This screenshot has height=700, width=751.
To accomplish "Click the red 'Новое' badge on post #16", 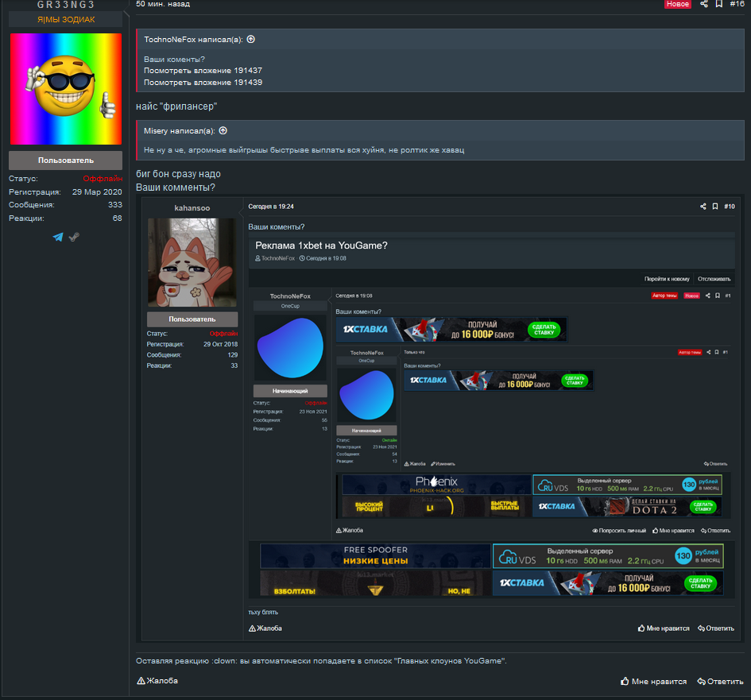I will click(677, 4).
